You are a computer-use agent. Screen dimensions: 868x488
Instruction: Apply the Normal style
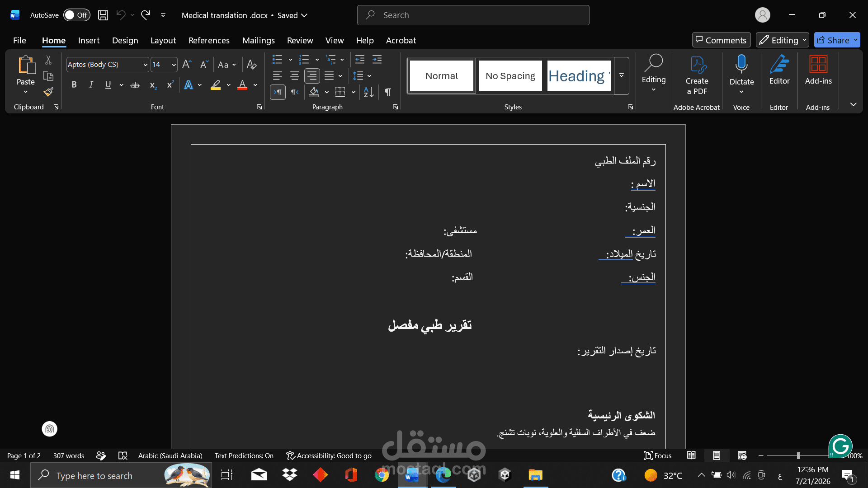pyautogui.click(x=442, y=76)
